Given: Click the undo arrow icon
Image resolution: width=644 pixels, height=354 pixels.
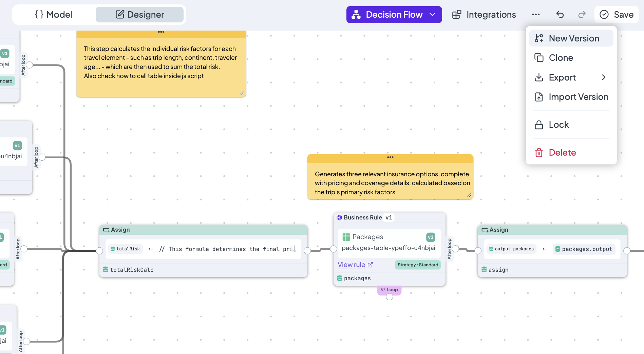Looking at the screenshot, I should pyautogui.click(x=560, y=15).
